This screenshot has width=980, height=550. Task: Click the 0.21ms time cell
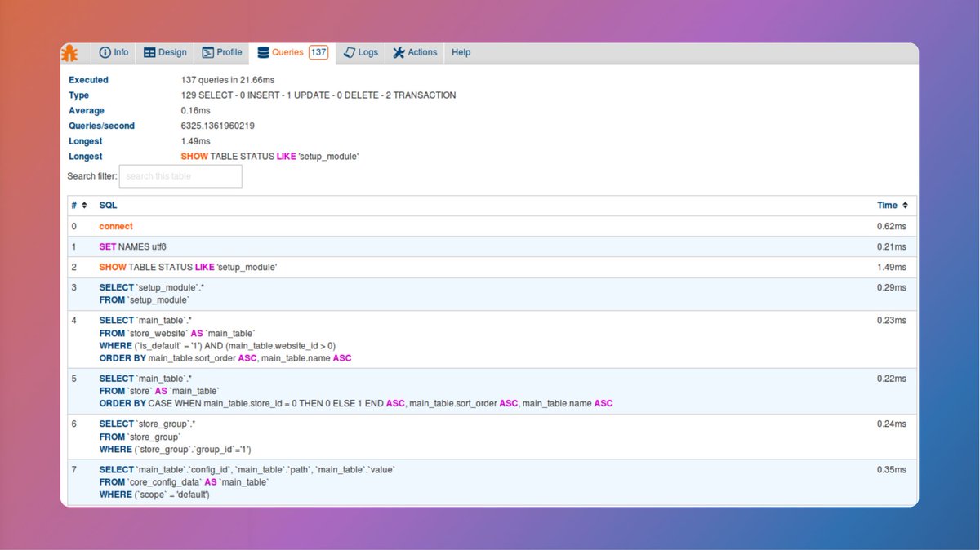[x=891, y=246]
